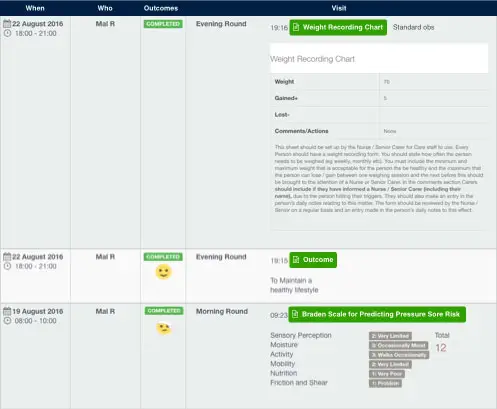Image resolution: width=497 pixels, height=409 pixels.
Task: Click the top COMPLETED status badge
Action: [x=163, y=24]
